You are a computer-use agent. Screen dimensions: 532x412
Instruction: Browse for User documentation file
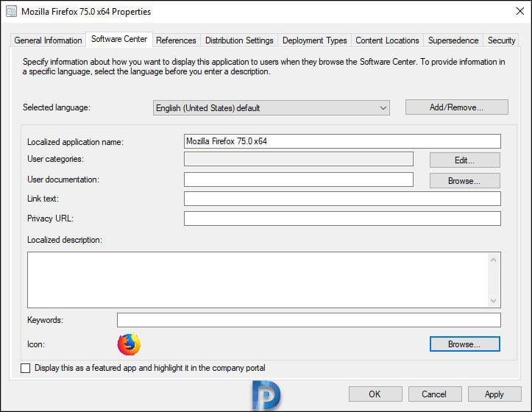464,180
